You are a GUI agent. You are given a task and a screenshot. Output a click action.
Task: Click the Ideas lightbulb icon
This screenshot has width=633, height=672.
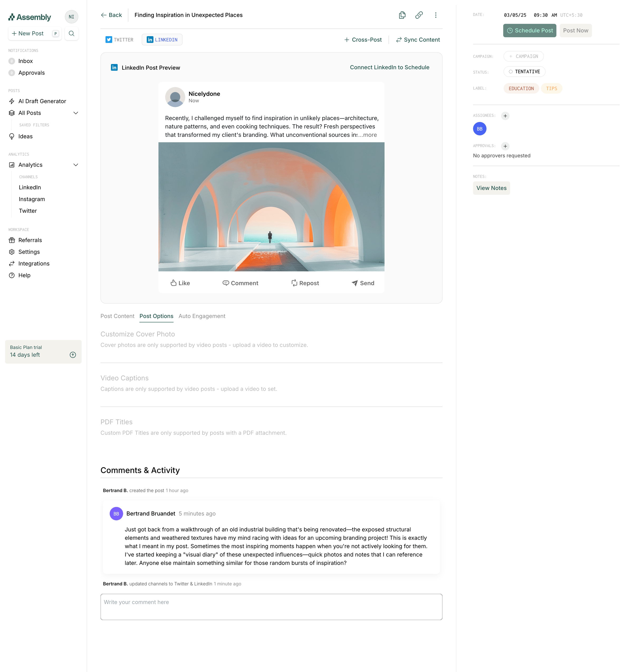pyautogui.click(x=12, y=136)
